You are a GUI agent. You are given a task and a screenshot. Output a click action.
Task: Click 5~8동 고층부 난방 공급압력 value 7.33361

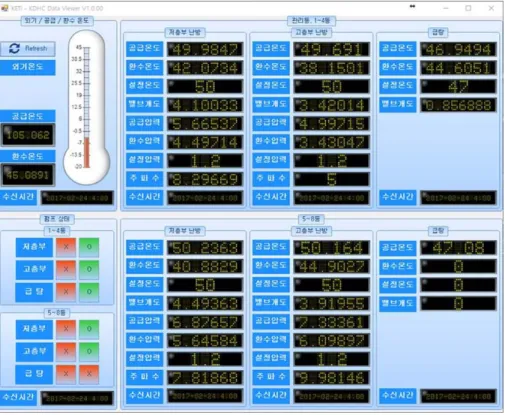click(332, 322)
